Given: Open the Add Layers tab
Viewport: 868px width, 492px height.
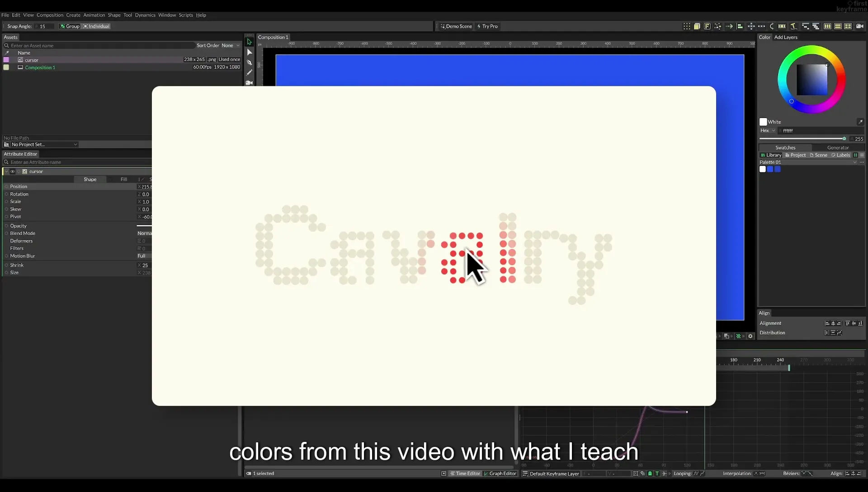Looking at the screenshot, I should pyautogui.click(x=786, y=38).
